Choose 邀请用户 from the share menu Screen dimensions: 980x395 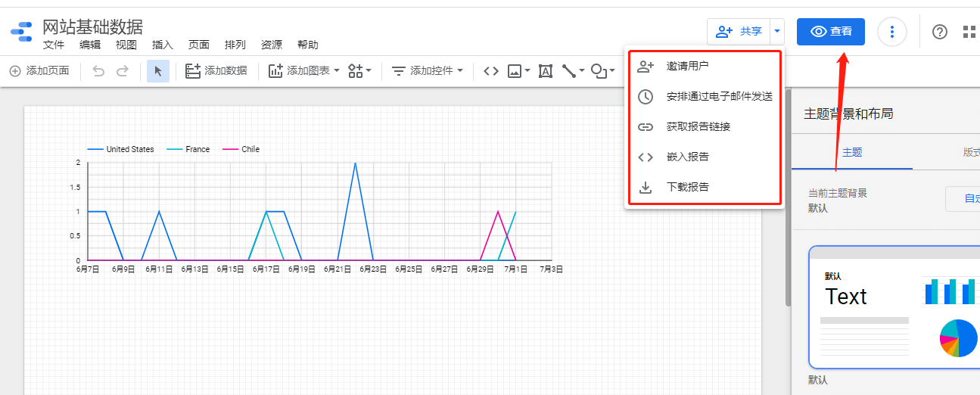pos(704,67)
